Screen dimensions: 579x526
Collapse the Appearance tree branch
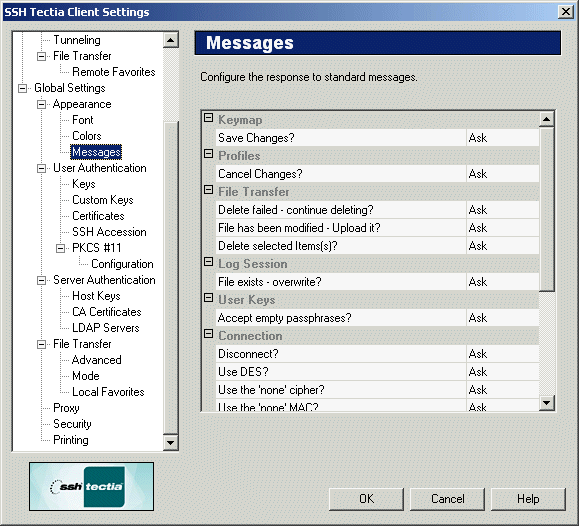tap(41, 105)
